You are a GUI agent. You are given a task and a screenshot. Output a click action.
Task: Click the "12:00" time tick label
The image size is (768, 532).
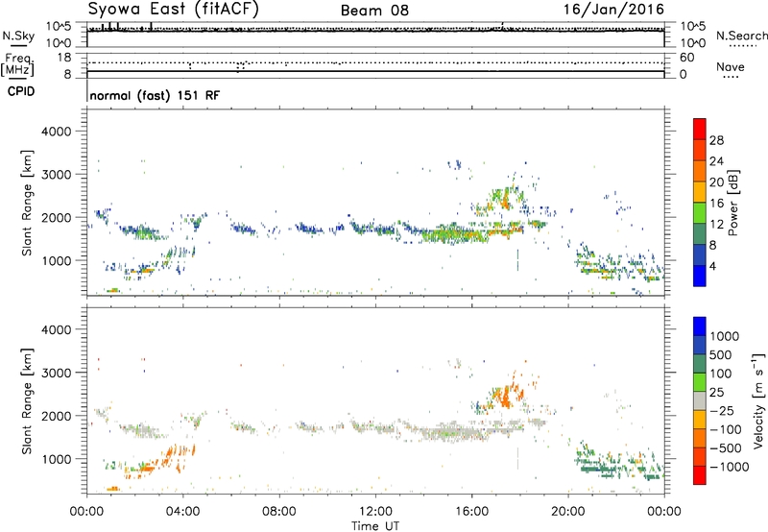click(x=375, y=512)
